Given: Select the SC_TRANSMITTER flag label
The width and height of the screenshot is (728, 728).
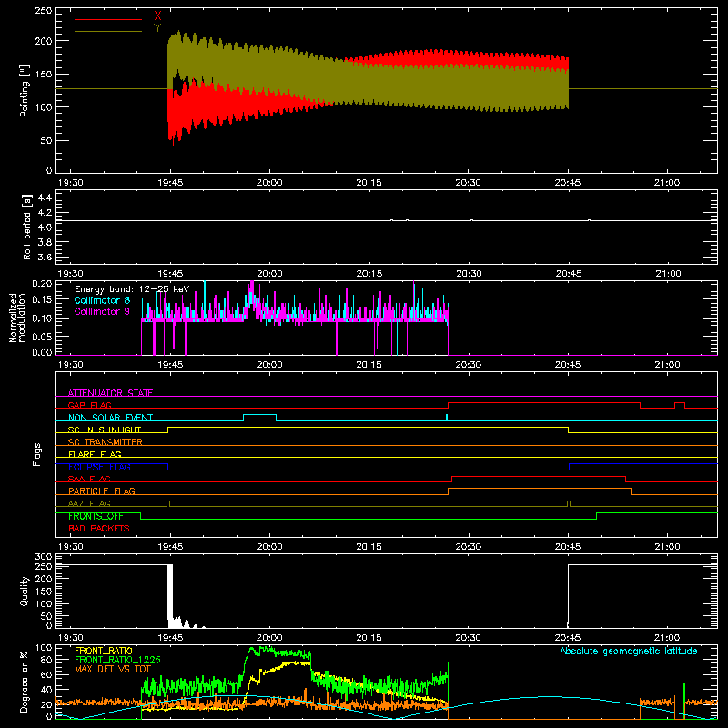Looking at the screenshot, I should (106, 442).
